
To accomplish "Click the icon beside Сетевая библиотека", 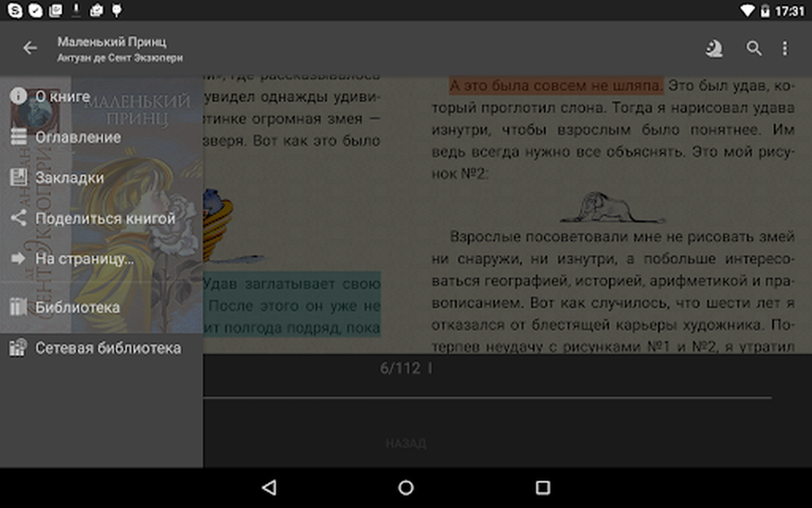I will point(18,348).
